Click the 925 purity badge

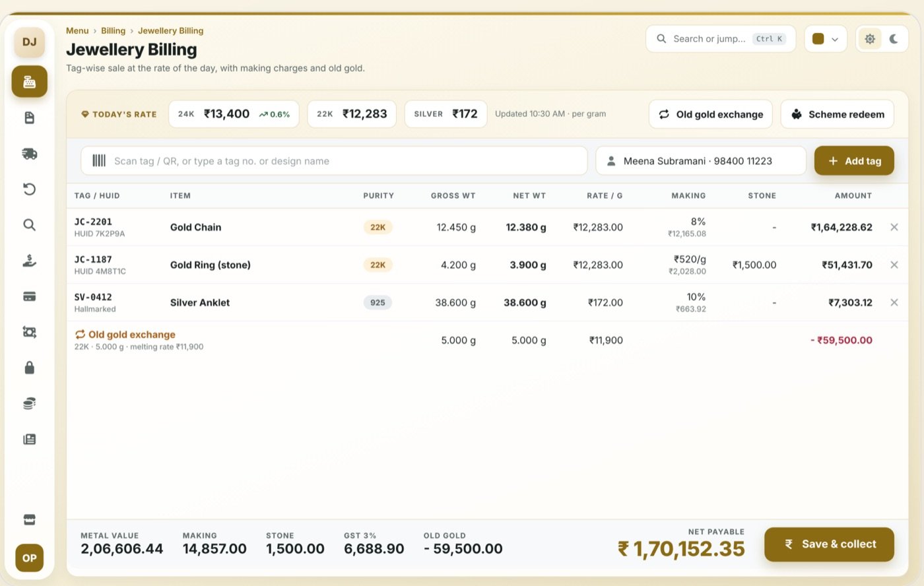pos(378,302)
